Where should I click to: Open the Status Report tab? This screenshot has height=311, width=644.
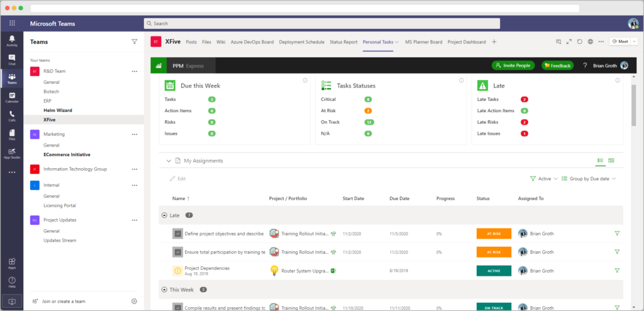pyautogui.click(x=343, y=42)
